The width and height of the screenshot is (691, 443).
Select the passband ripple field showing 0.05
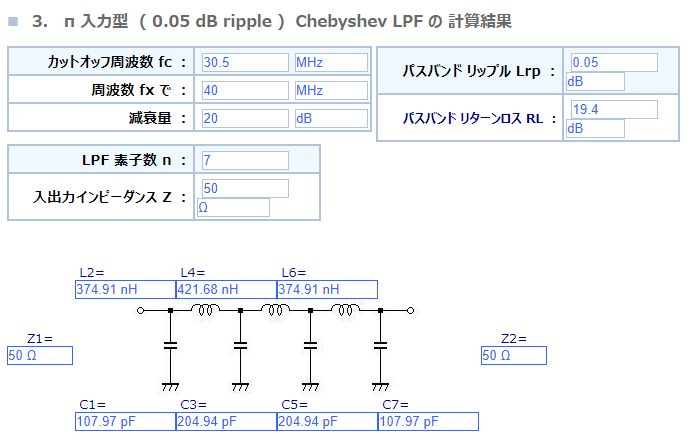coord(614,62)
